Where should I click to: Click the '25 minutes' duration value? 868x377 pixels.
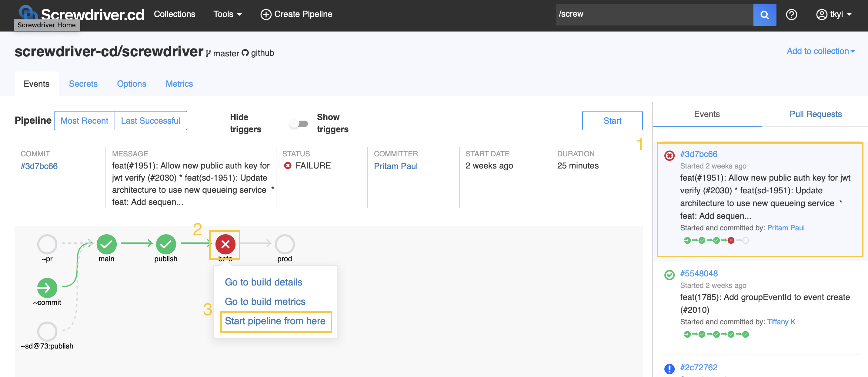click(x=578, y=165)
